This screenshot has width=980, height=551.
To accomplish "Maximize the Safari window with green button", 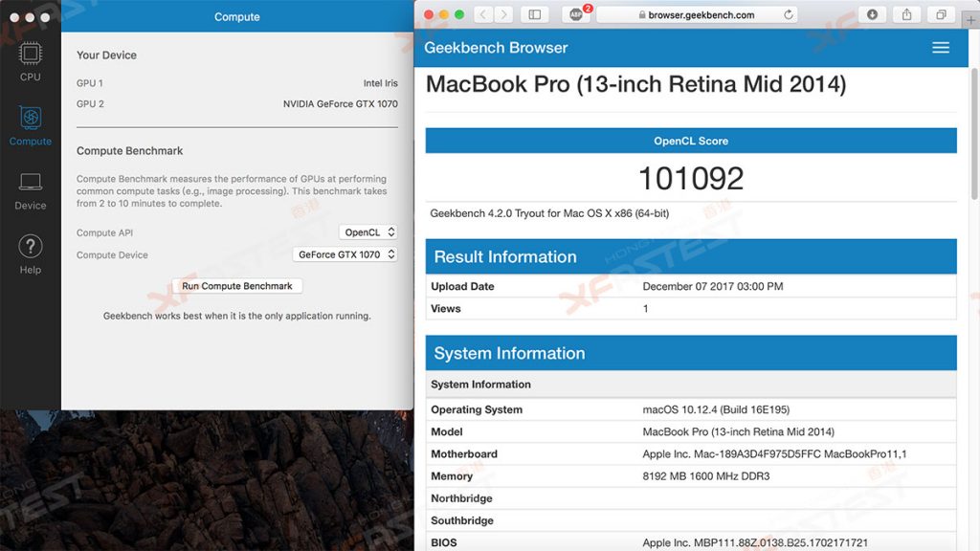I will pyautogui.click(x=459, y=14).
